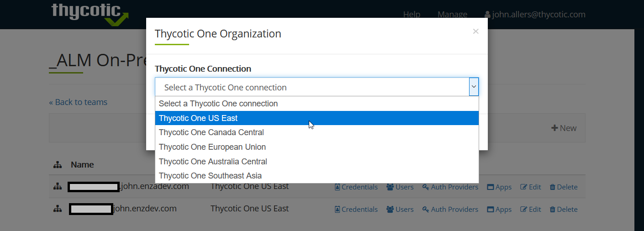Go back to teams
The width and height of the screenshot is (644, 231).
tap(78, 102)
